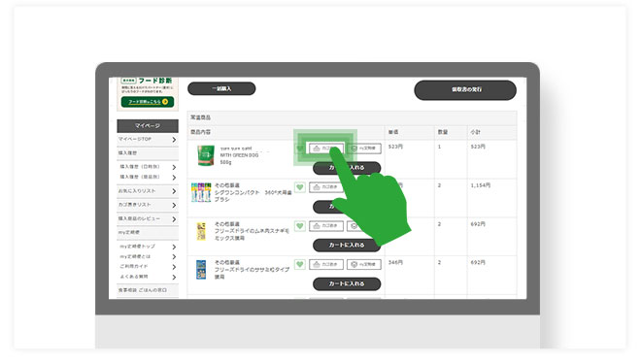Toggle the heart icon on the ササミ粒タイプ row
This screenshot has width=642, height=364.
(300, 264)
